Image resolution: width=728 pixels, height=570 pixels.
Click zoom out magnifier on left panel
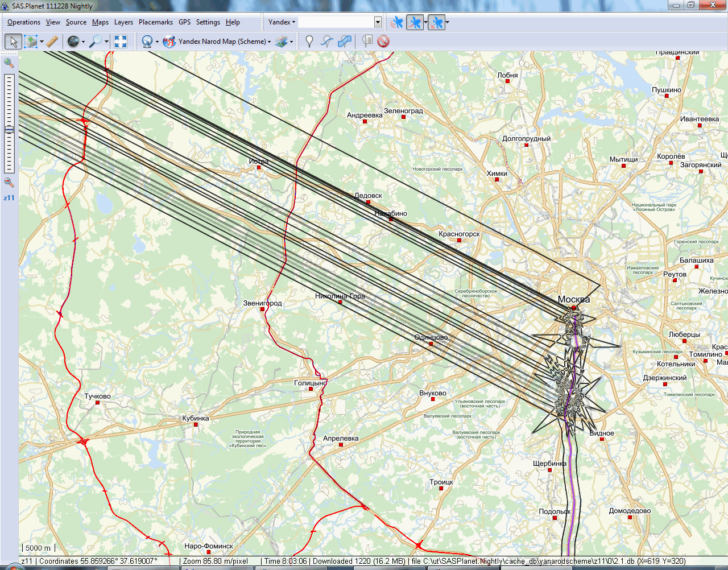(9, 183)
